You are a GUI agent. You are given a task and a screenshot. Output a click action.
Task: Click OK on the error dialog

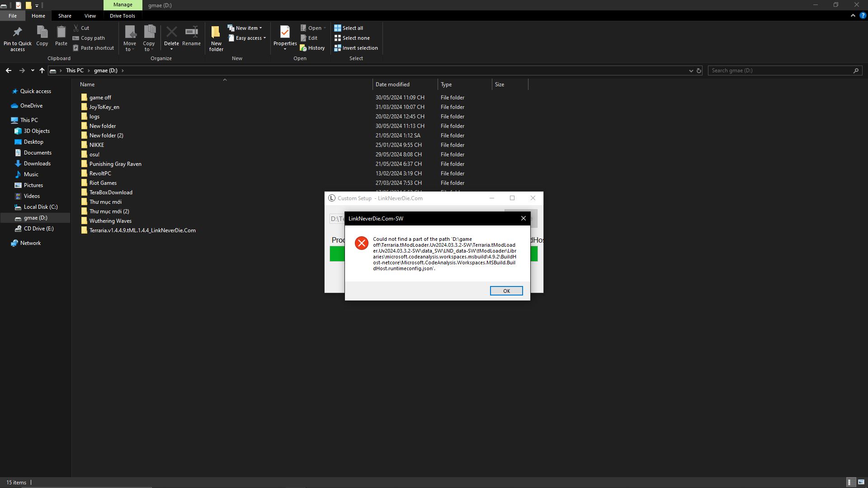click(x=506, y=291)
